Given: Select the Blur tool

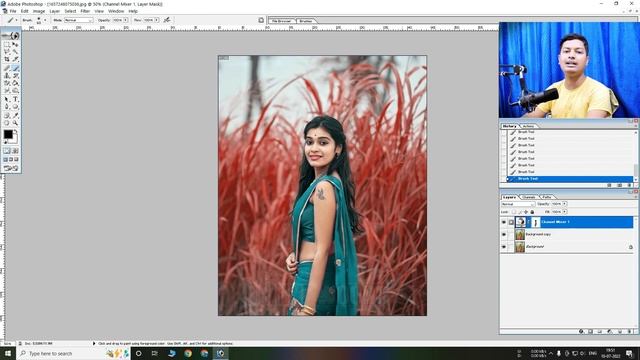Looking at the screenshot, I should coord(7,91).
